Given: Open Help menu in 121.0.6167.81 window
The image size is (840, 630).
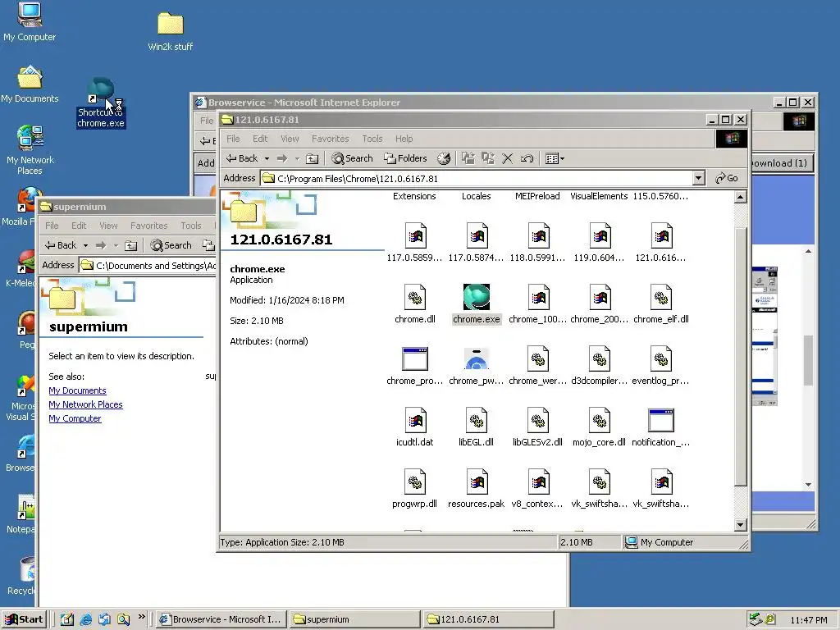Looking at the screenshot, I should click(x=404, y=139).
